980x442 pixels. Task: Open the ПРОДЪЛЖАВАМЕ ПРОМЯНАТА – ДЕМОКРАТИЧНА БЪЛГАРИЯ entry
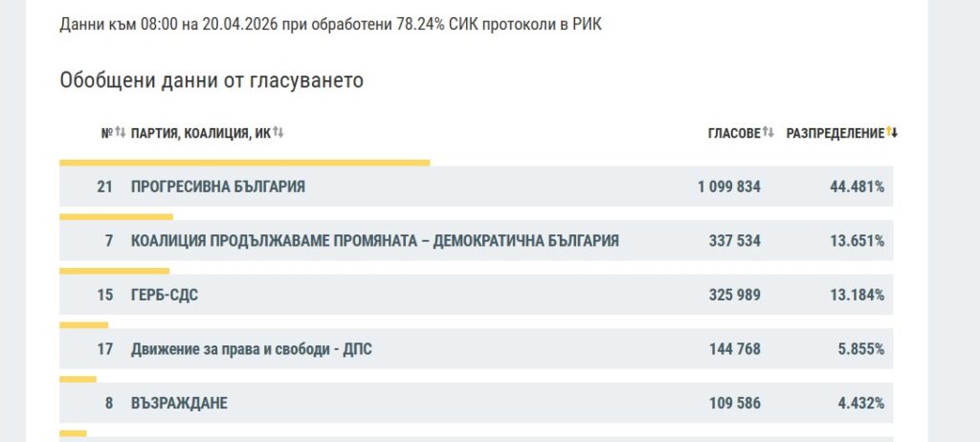coord(374,241)
